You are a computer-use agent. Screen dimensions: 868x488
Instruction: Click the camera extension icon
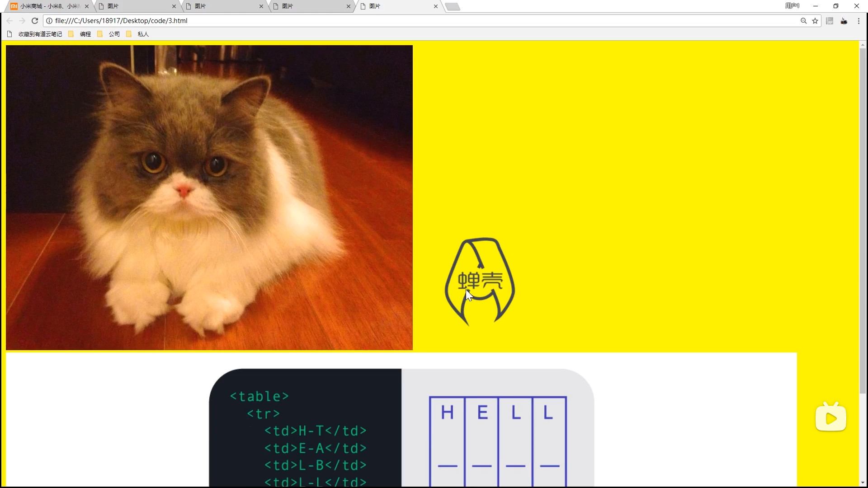click(x=844, y=21)
